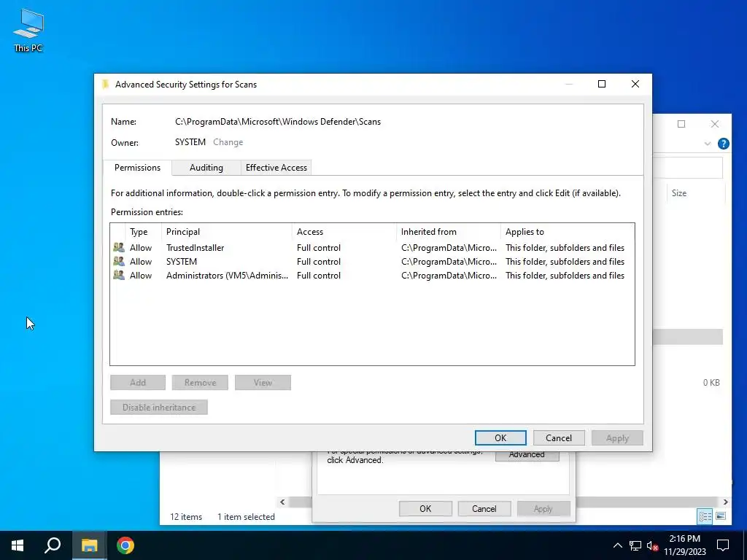Expand the Explorer ribbon chevron
Image resolution: width=747 pixels, height=560 pixels.
point(708,144)
